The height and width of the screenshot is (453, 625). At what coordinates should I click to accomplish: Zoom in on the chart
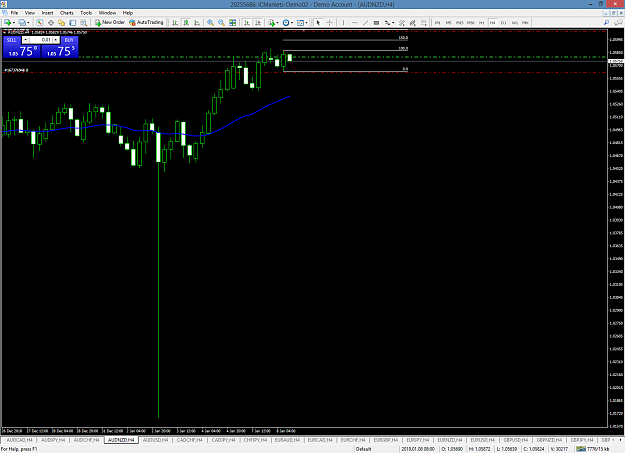210,23
